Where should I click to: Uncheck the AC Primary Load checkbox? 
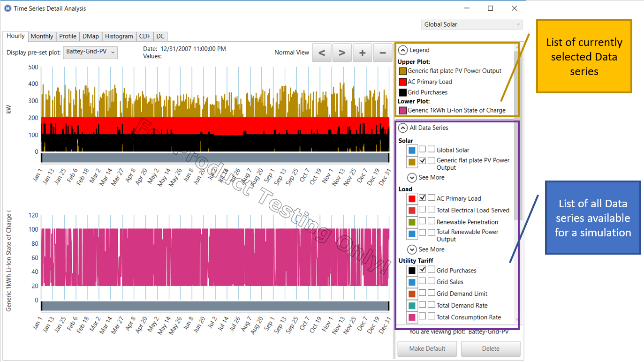(x=423, y=198)
